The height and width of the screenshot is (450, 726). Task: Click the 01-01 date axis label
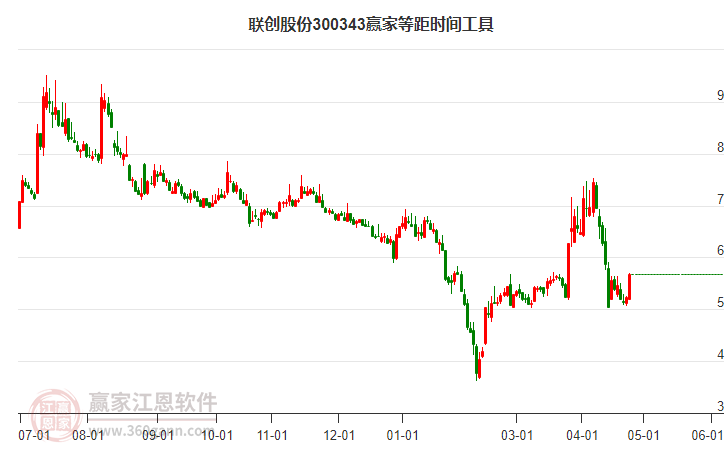pyautogui.click(x=402, y=436)
